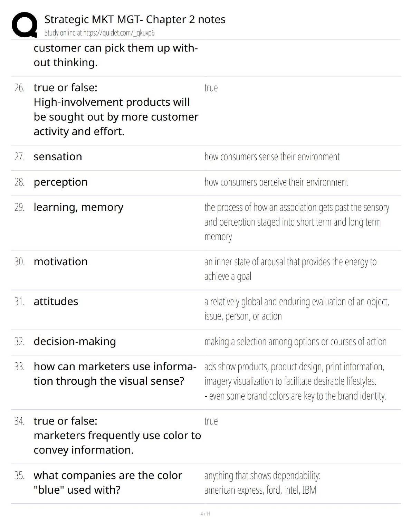The image size is (411, 532).
Task: Click the "motivation" term
Action: [60, 262]
